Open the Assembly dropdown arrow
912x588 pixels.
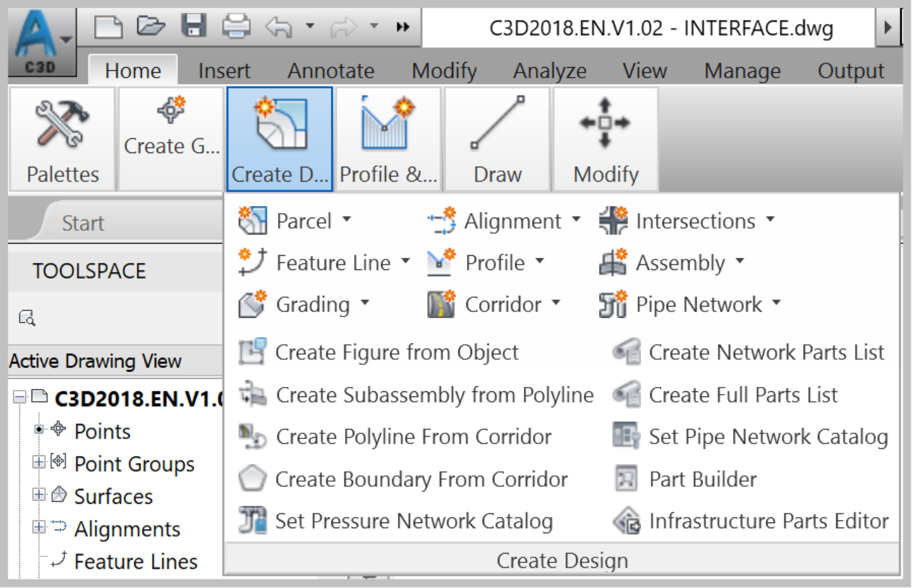(739, 262)
